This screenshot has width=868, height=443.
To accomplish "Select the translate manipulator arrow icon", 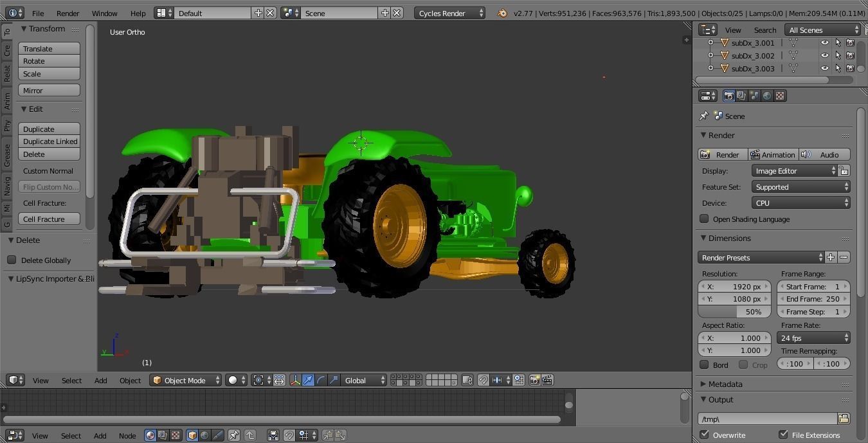I will click(308, 380).
